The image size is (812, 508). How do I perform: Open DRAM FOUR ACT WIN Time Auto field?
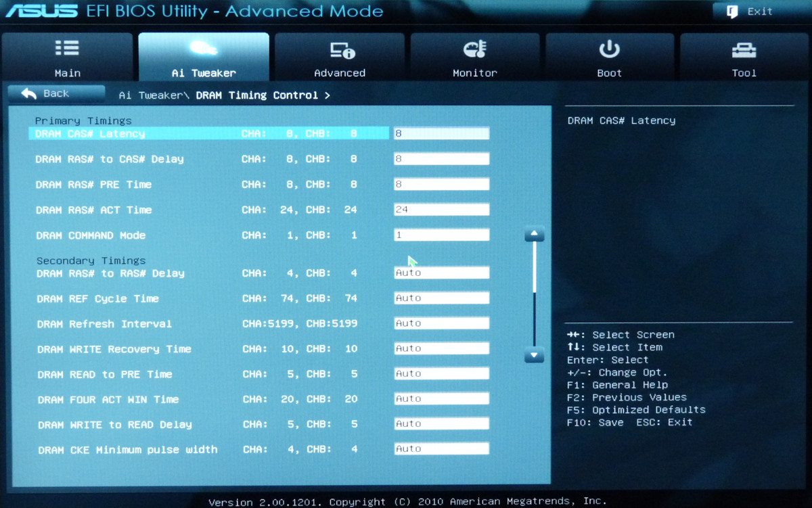441,398
